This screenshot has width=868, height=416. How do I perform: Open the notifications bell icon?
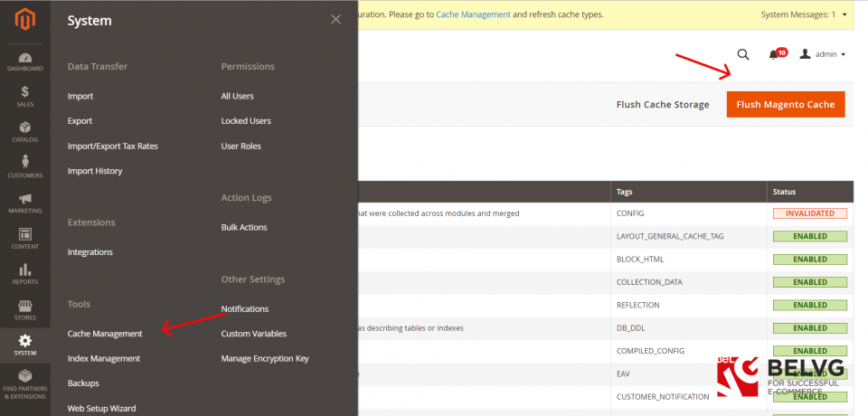774,54
